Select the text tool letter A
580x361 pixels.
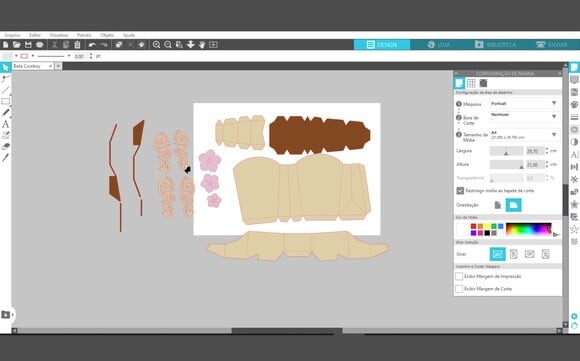click(x=5, y=124)
